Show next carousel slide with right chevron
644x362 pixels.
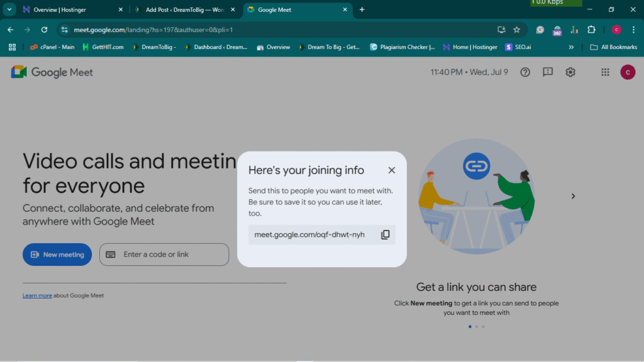coord(573,196)
